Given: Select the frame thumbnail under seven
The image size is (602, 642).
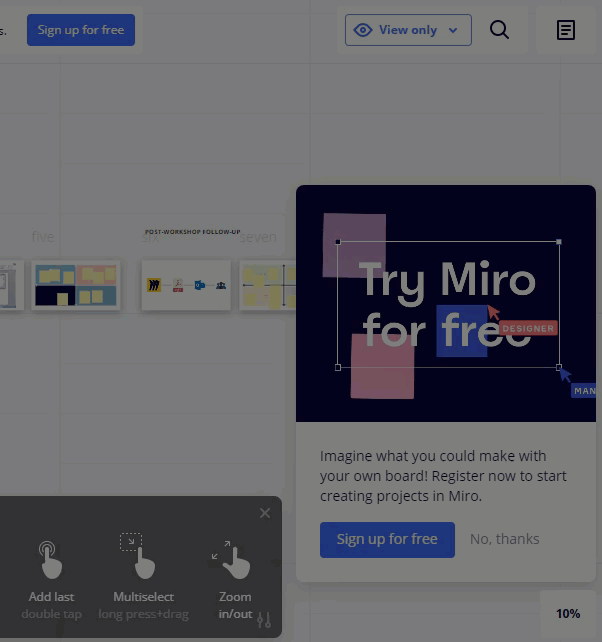Looking at the screenshot, I should click(267, 285).
